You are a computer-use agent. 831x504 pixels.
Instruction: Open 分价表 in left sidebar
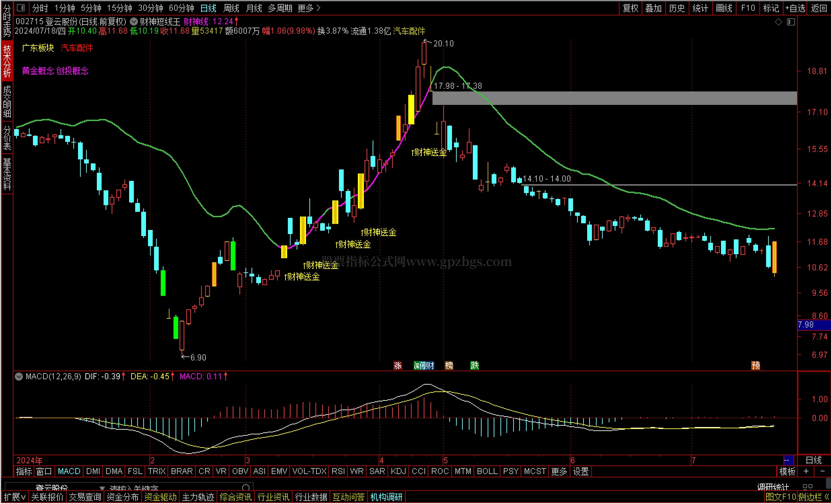(x=7, y=138)
